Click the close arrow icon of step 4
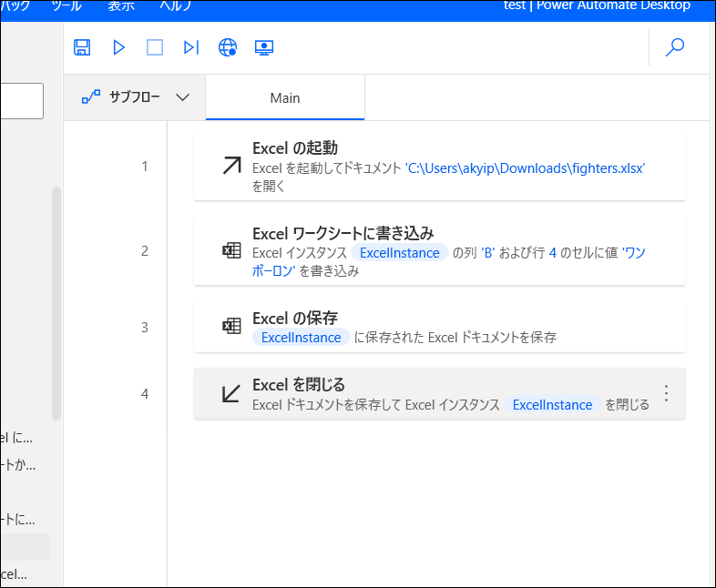 coord(231,394)
